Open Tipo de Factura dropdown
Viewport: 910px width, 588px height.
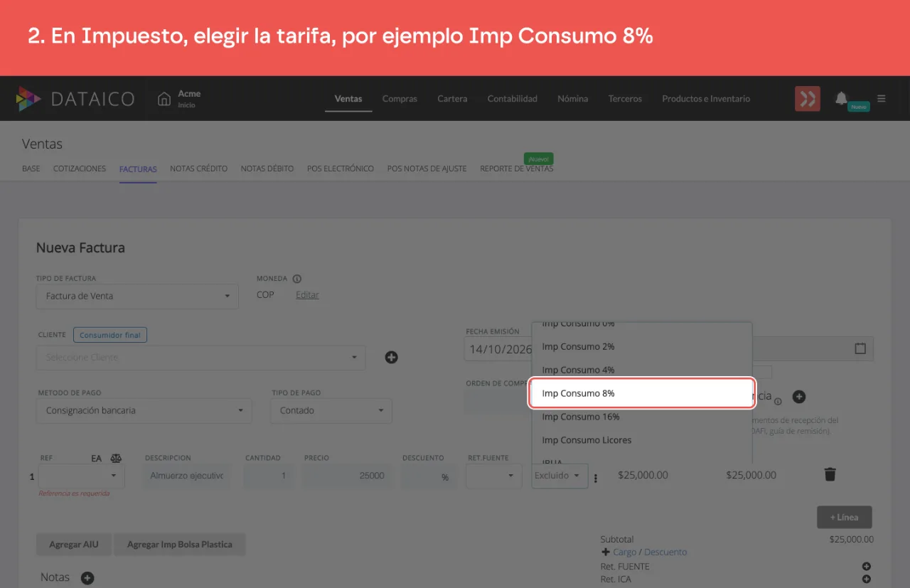pos(137,296)
